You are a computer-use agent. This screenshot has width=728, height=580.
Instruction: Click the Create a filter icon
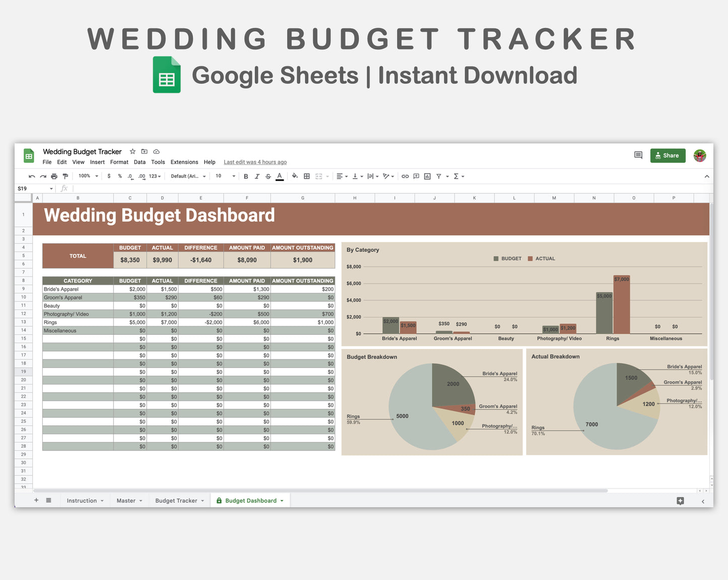[438, 176]
